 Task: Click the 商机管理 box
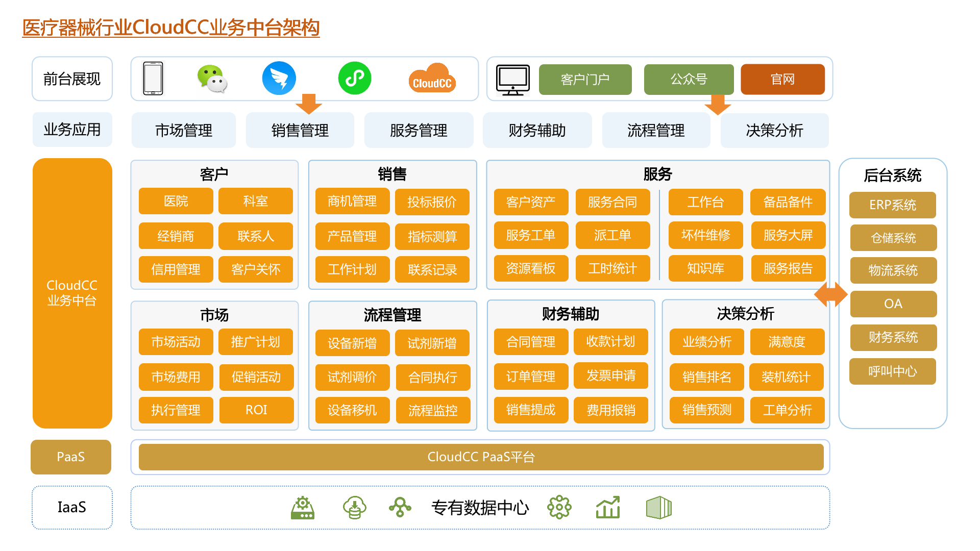352,202
